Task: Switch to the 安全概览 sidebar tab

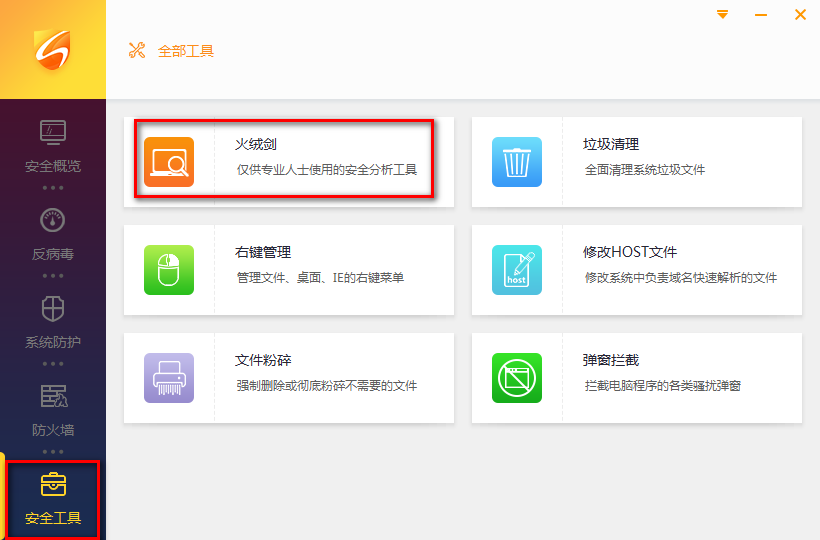Action: pyautogui.click(x=53, y=146)
